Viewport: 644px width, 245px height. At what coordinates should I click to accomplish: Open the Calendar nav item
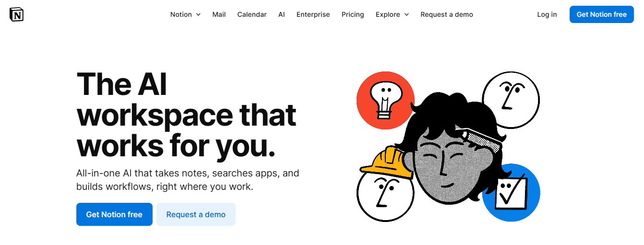point(252,14)
